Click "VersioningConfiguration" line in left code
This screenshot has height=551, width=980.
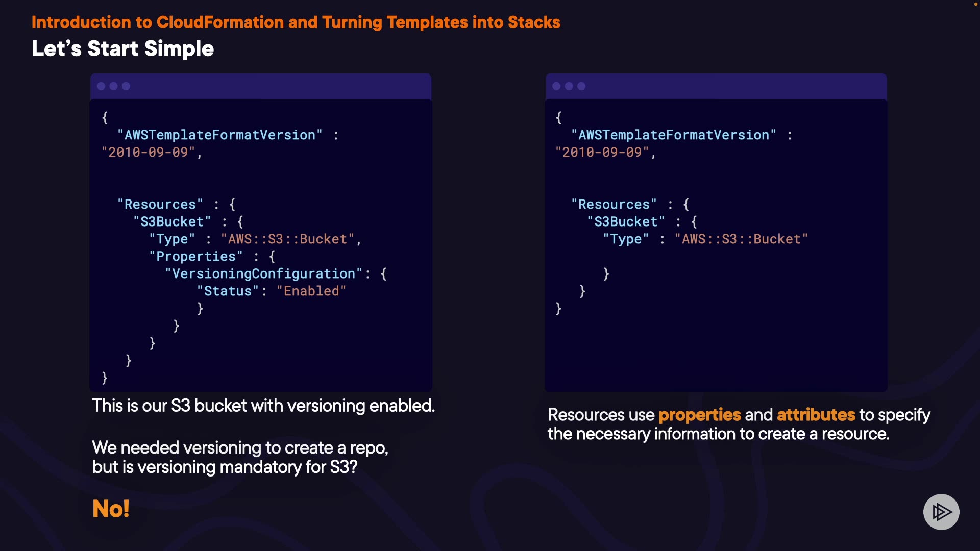click(x=263, y=274)
